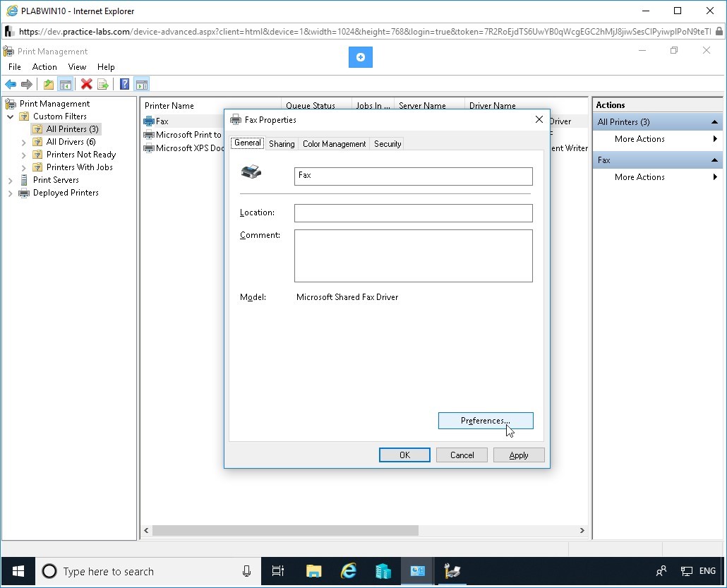Toggle the Show/Hide Console Tree icon
727x588 pixels.
pyautogui.click(x=66, y=85)
